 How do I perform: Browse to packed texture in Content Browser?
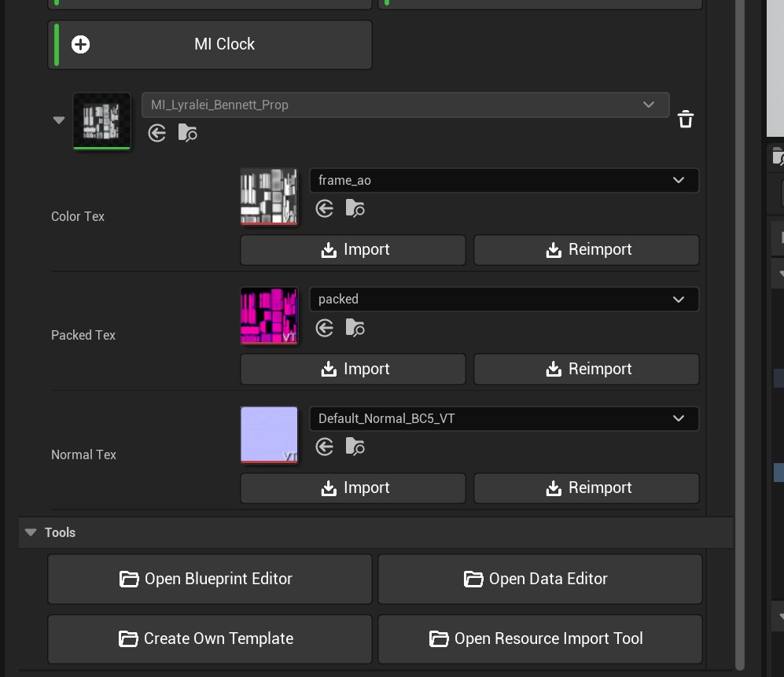coord(355,328)
